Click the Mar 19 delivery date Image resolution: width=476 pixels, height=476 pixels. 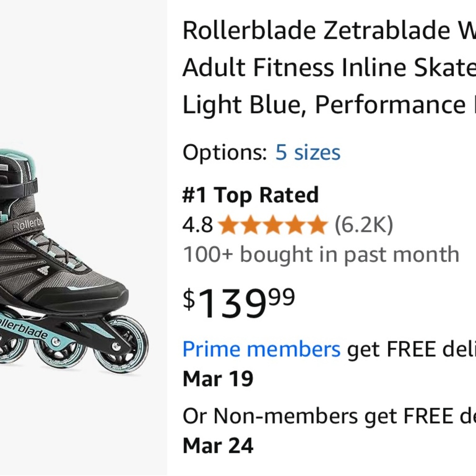(218, 378)
